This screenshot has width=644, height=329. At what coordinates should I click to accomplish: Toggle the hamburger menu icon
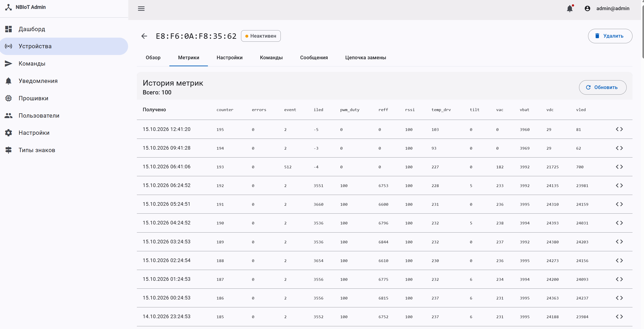coord(141,9)
